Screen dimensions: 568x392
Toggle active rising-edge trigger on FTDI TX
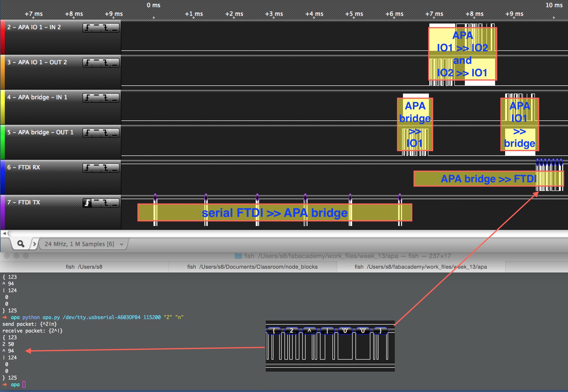tap(87, 203)
